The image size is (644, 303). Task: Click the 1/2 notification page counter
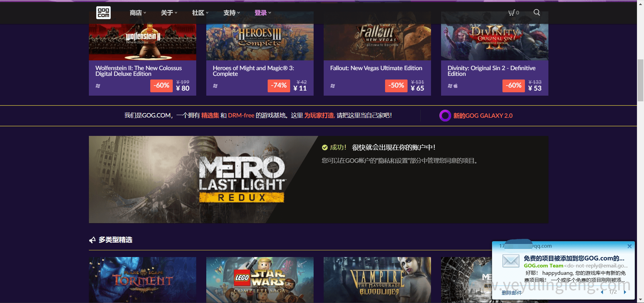pos(613,292)
